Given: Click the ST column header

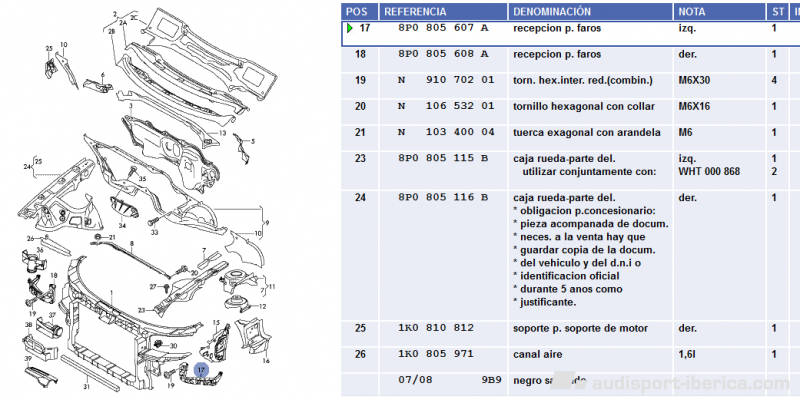Looking at the screenshot, I should tap(778, 11).
